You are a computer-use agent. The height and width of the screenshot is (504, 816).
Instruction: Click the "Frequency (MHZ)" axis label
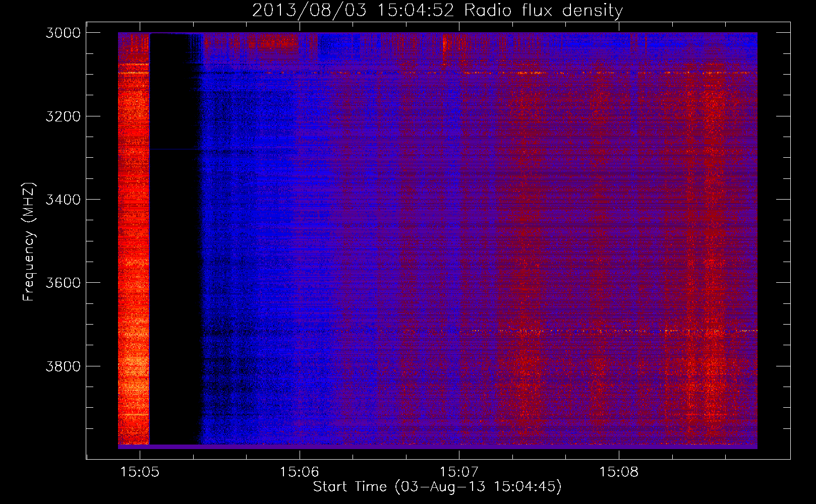point(29,242)
